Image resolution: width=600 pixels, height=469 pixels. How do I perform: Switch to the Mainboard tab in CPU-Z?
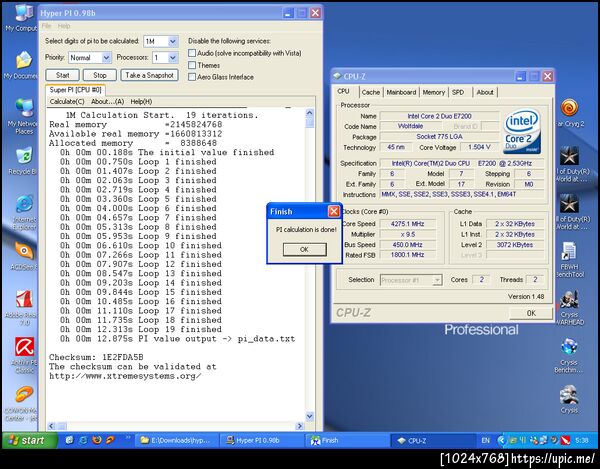pos(401,92)
